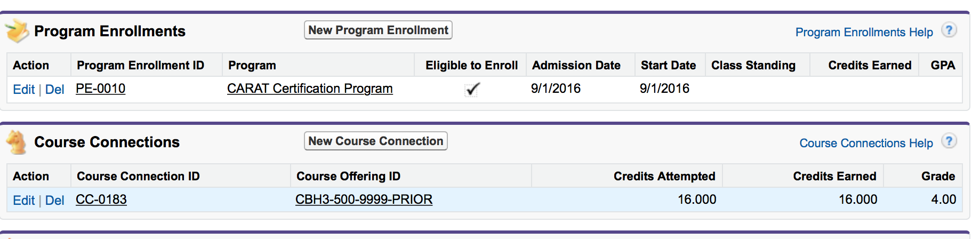Screen dimensions: 980x239
Task: Open course connection CC-0183
Action: coord(101,200)
